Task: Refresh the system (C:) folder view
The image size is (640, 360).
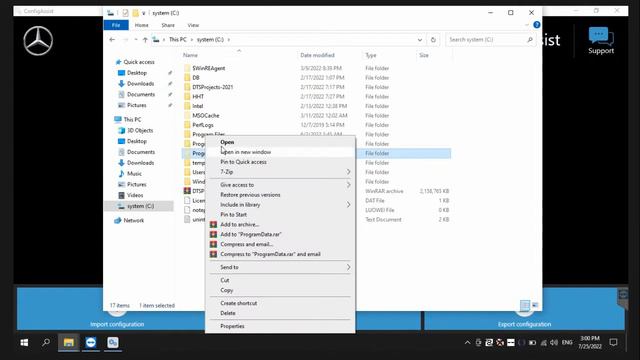Action: click(x=433, y=40)
